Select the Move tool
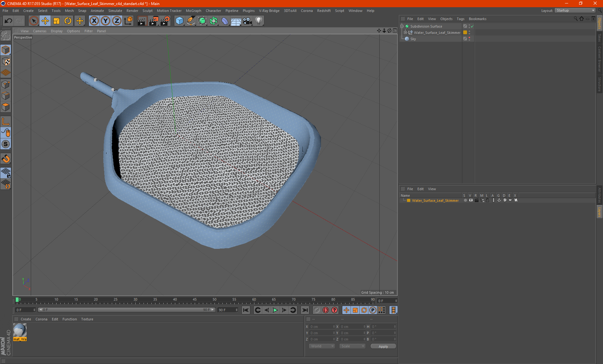This screenshot has width=603, height=364. tap(45, 21)
